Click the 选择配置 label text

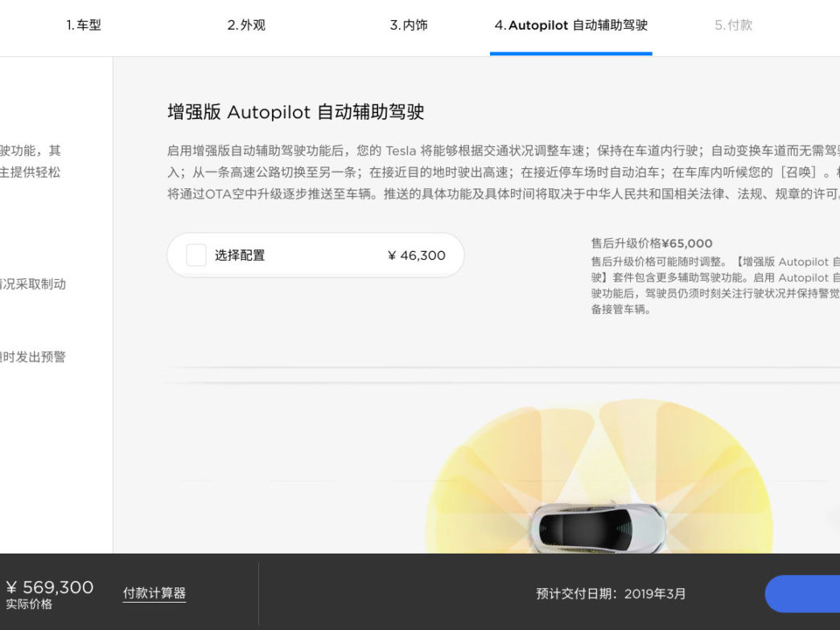tap(240, 256)
